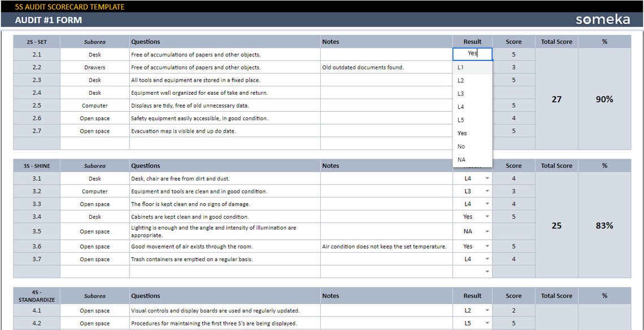Click the 4S section Result column header
Image resolution: width=644 pixels, height=330 pixels.
tap(472, 296)
